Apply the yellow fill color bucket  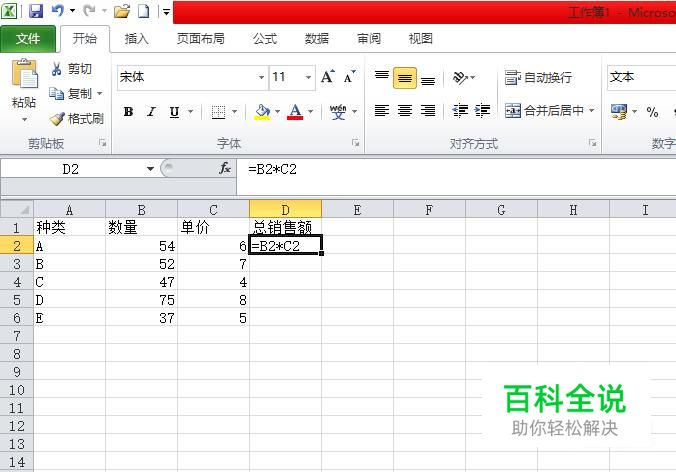coord(262,112)
